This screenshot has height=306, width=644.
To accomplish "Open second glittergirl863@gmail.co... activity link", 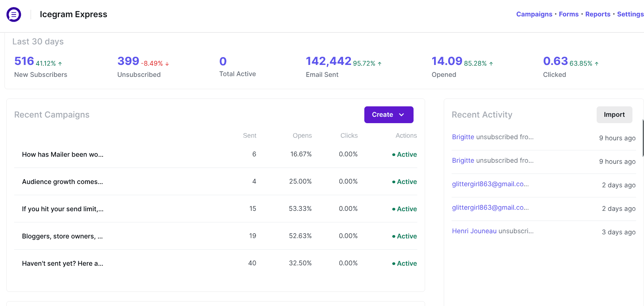I will (x=490, y=207).
